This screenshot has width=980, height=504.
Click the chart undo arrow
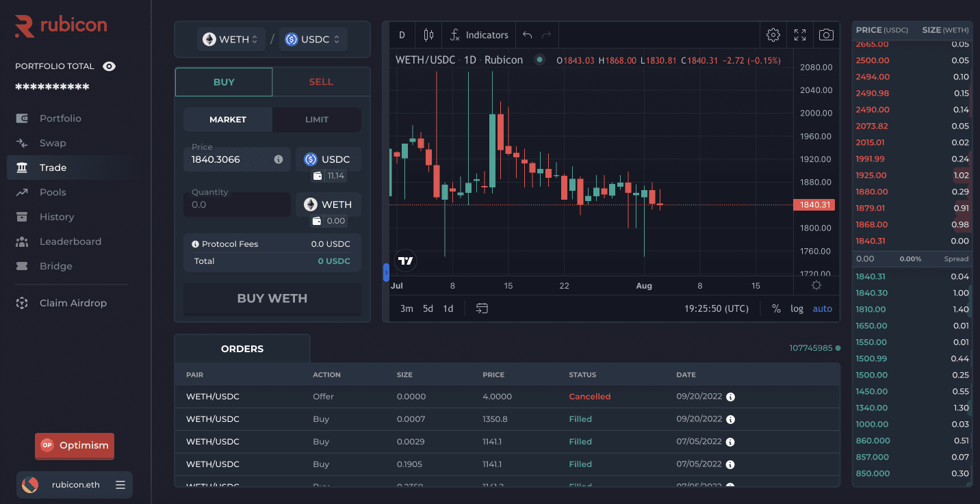click(527, 35)
